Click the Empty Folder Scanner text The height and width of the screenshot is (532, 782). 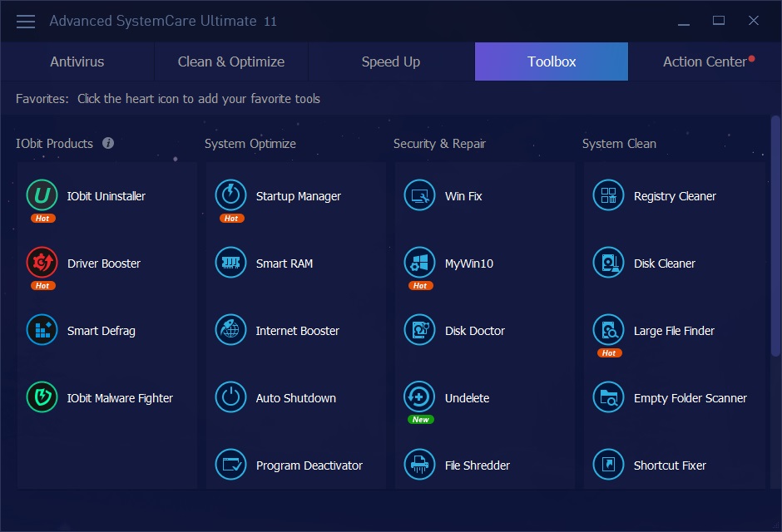click(x=690, y=398)
